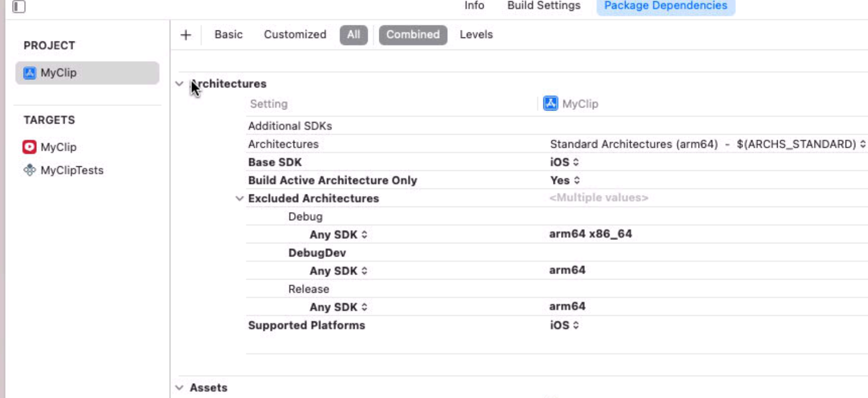Switch to Combined view

pyautogui.click(x=413, y=35)
